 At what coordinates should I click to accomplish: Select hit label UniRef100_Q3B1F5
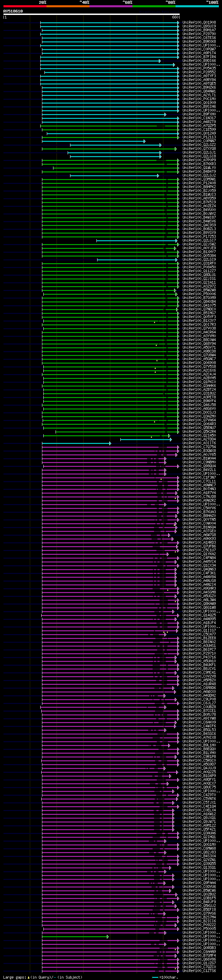tap(199, 898)
